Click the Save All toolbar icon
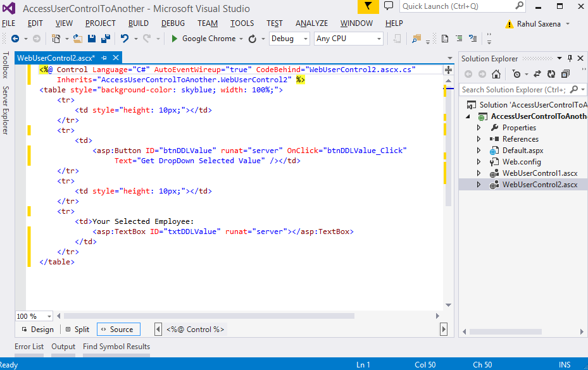The height and width of the screenshot is (370, 588). (x=105, y=39)
